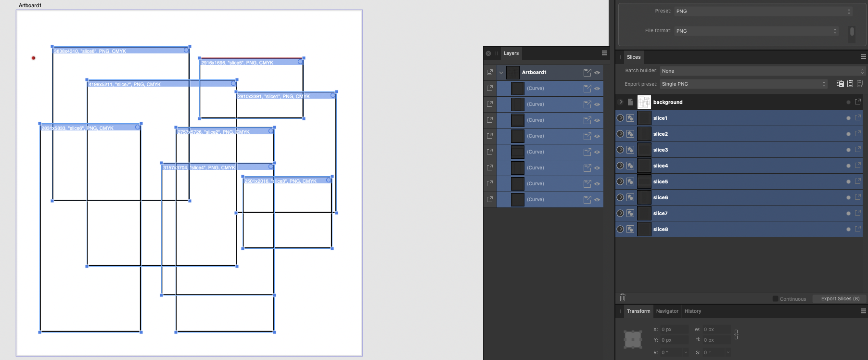
Task: Toggle export dot for slice5
Action: 848,181
